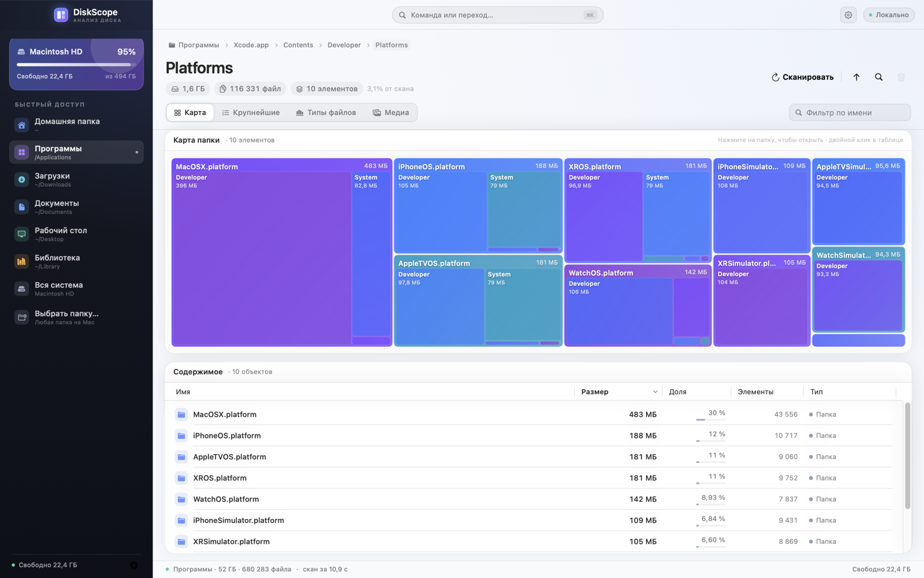Viewport: 924px width, 578px height.
Task: Click the navigate-up arrow icon
Action: (x=857, y=77)
